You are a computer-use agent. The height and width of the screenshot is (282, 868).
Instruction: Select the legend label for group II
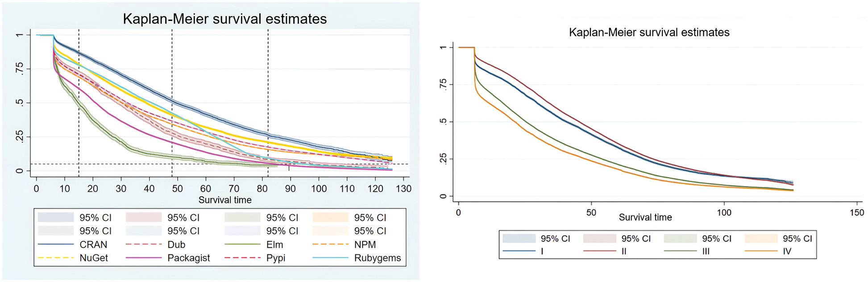(x=624, y=251)
